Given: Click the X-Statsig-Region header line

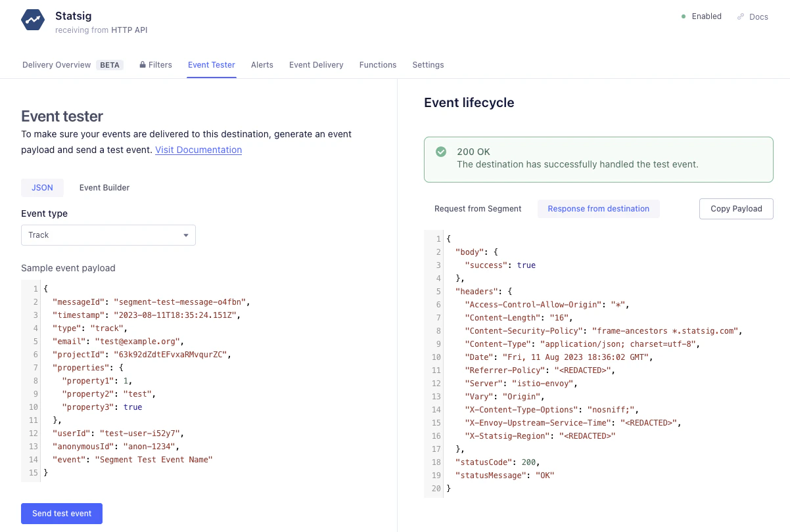Looking at the screenshot, I should 540,436.
